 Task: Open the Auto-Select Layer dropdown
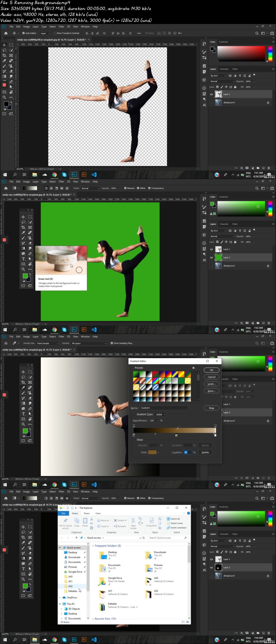click(45, 33)
